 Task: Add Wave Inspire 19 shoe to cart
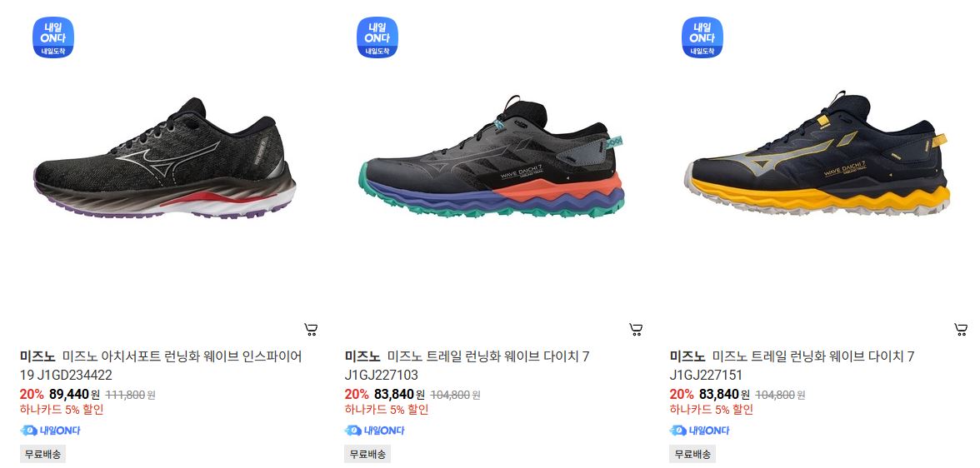pos(311,329)
